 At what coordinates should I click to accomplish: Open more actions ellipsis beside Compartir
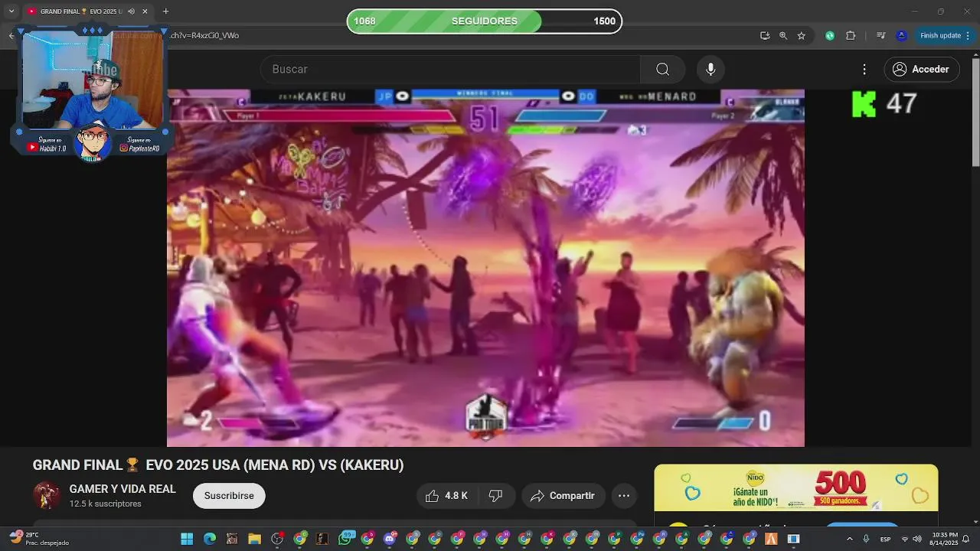click(624, 496)
